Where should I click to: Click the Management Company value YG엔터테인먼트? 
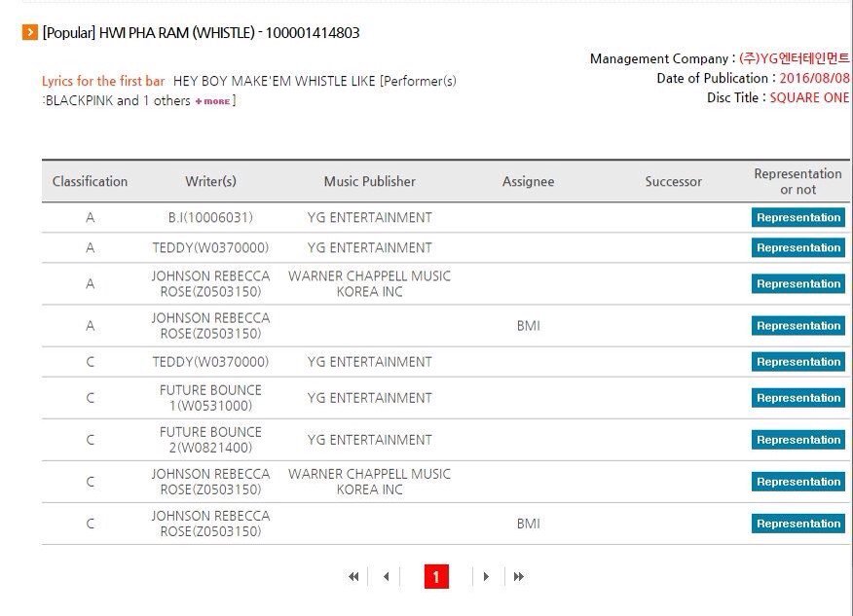pos(794,58)
